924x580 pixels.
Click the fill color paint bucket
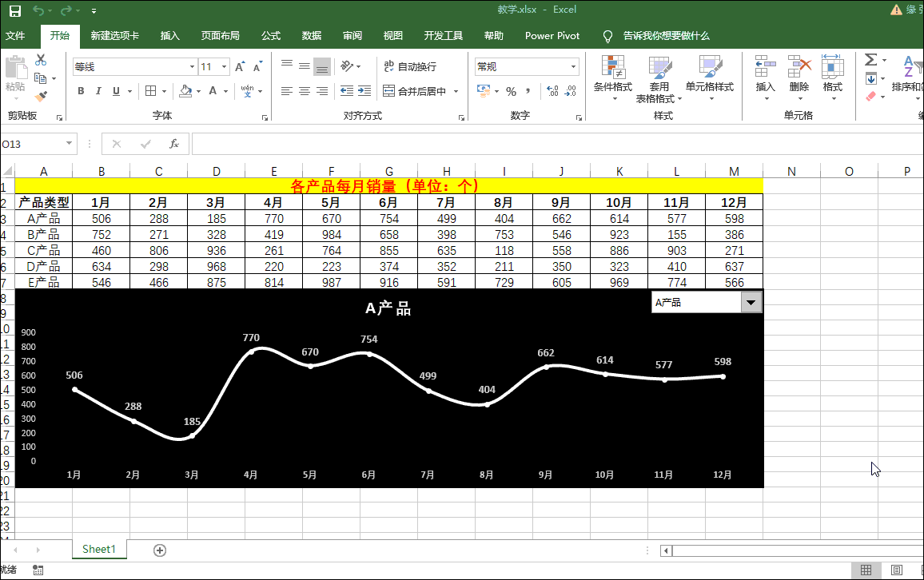[x=185, y=91]
